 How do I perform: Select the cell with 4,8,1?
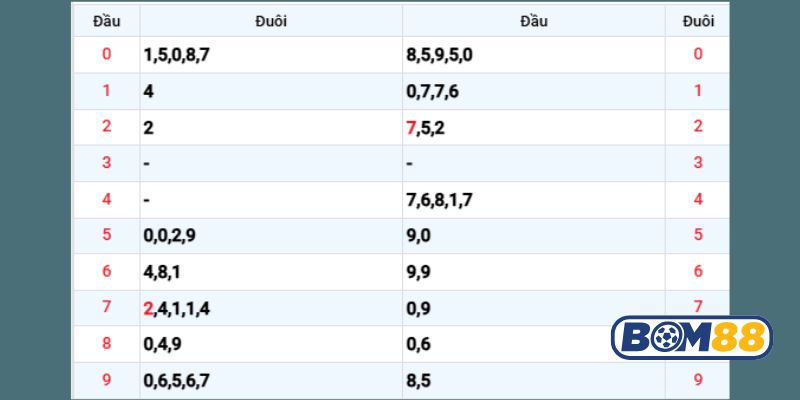pyautogui.click(x=162, y=272)
